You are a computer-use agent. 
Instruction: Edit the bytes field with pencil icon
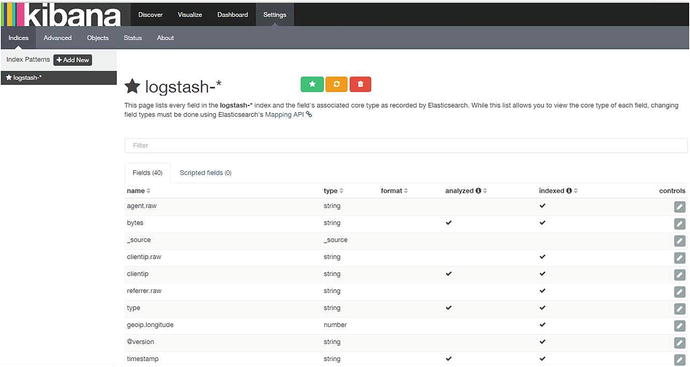click(x=679, y=224)
